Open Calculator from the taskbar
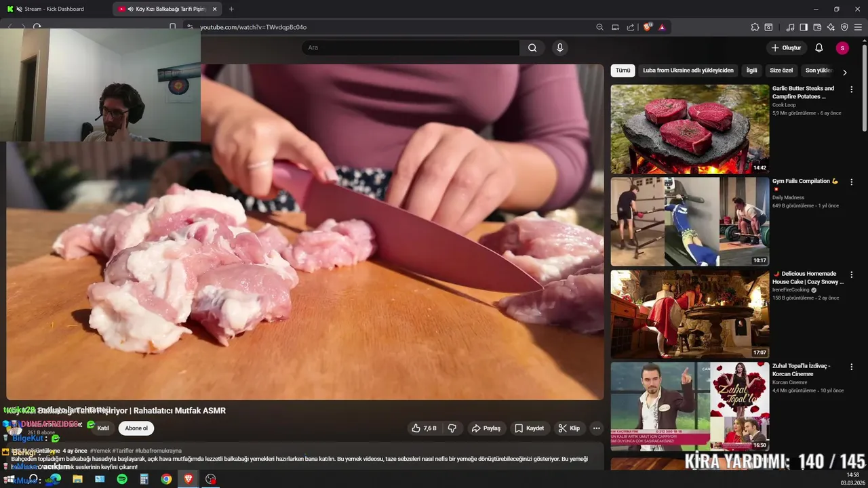Image resolution: width=868 pixels, height=488 pixels. (x=144, y=479)
